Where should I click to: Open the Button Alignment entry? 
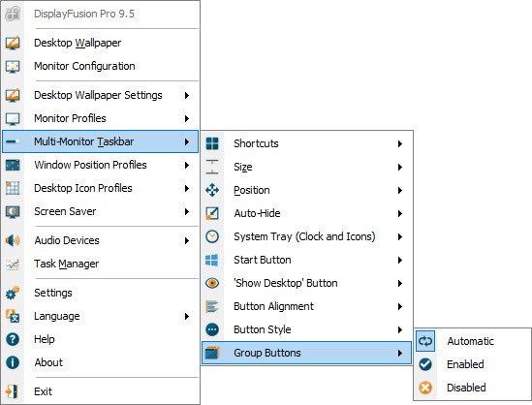306,306
